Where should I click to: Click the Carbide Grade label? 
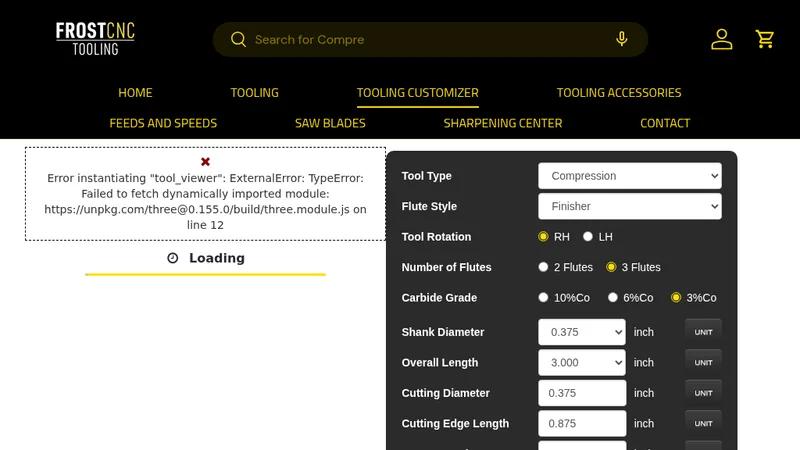pos(439,297)
